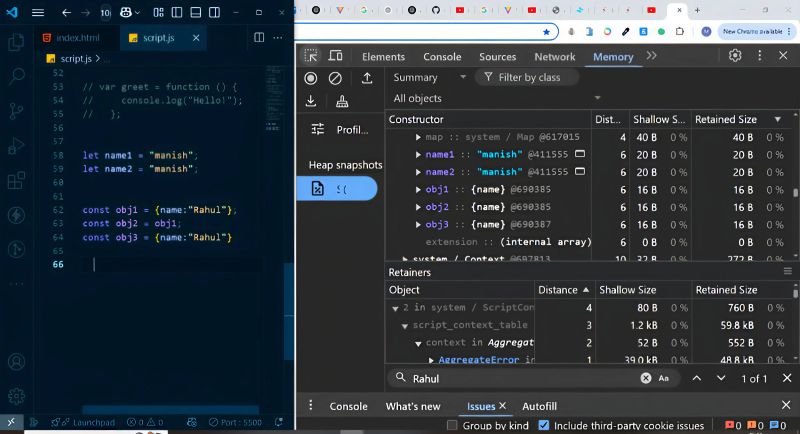Click the take heap snapshot record button
The height and width of the screenshot is (434, 800).
click(x=311, y=78)
